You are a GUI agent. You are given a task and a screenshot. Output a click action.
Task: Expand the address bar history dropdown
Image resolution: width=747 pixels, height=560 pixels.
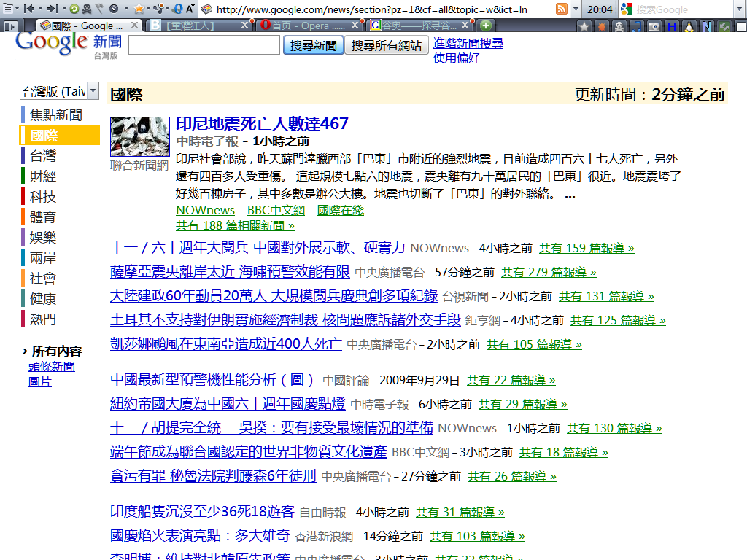click(576, 9)
